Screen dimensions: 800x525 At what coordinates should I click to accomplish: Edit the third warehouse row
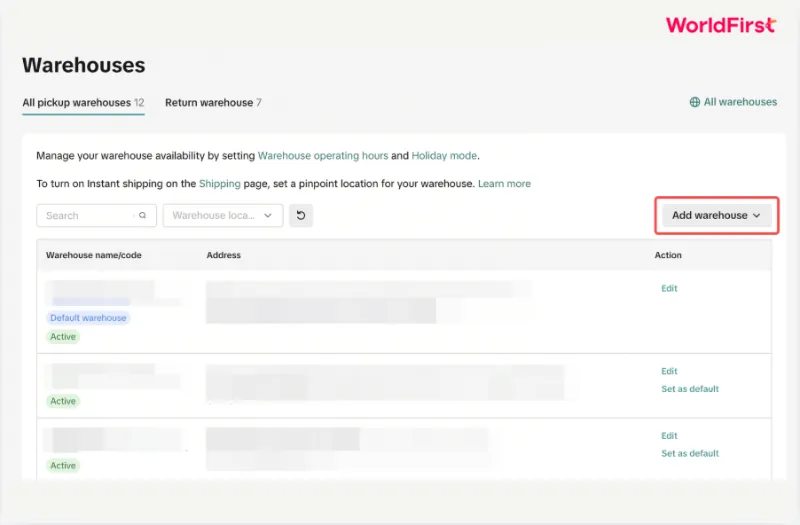[x=669, y=436]
